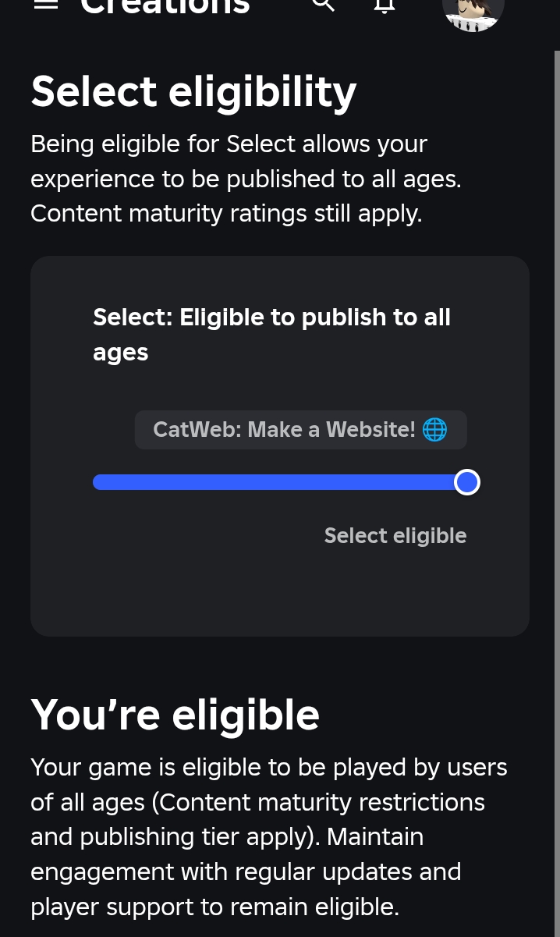Click the Select eligible tier label
Screen dimensions: 560x937
pos(395,535)
